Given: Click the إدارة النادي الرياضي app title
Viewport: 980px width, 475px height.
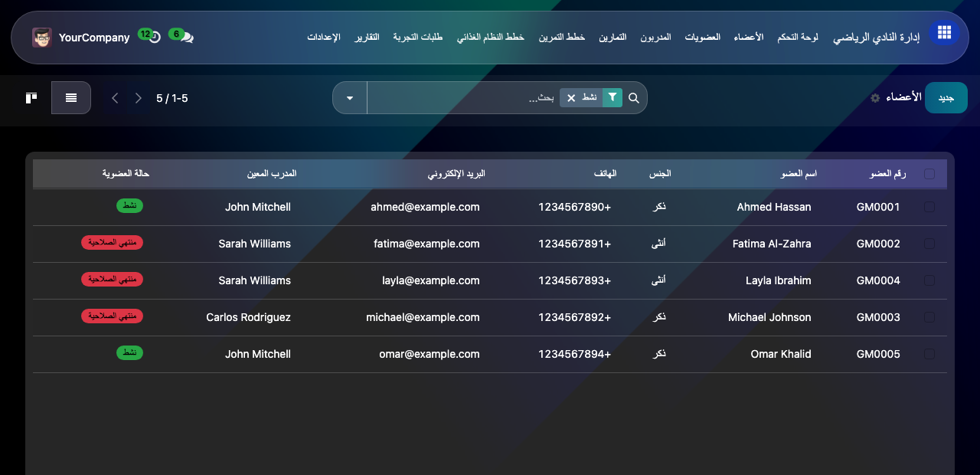Looking at the screenshot, I should pos(876,37).
